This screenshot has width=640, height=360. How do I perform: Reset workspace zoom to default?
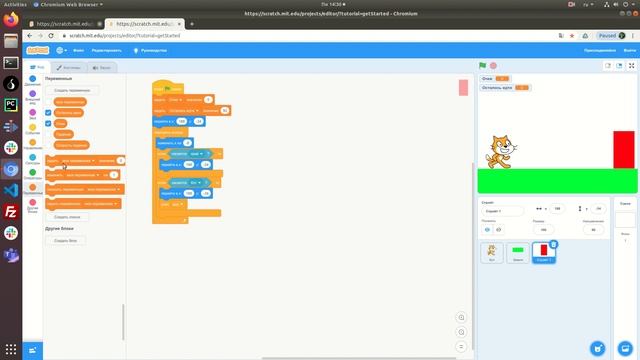[x=461, y=347]
